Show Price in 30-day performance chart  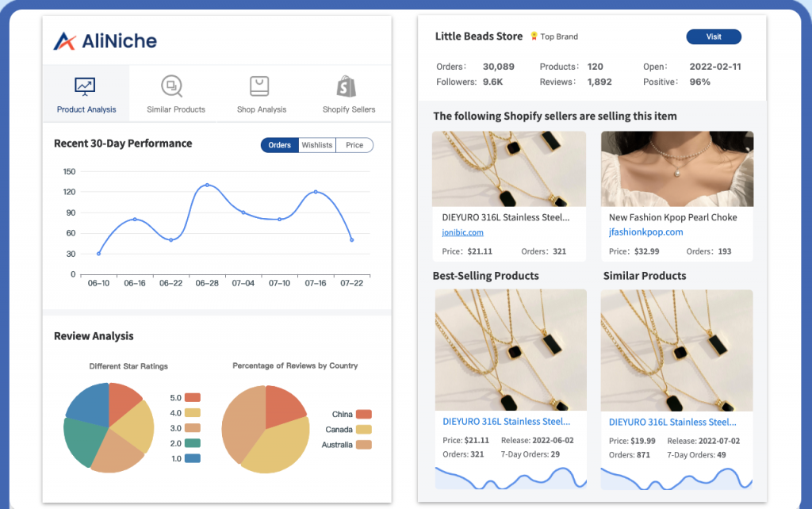tap(354, 145)
